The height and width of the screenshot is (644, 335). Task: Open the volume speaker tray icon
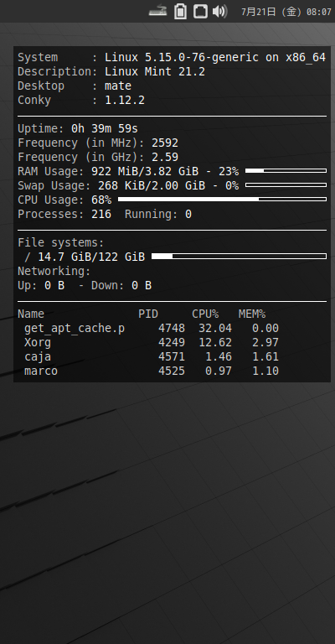pyautogui.click(x=219, y=11)
